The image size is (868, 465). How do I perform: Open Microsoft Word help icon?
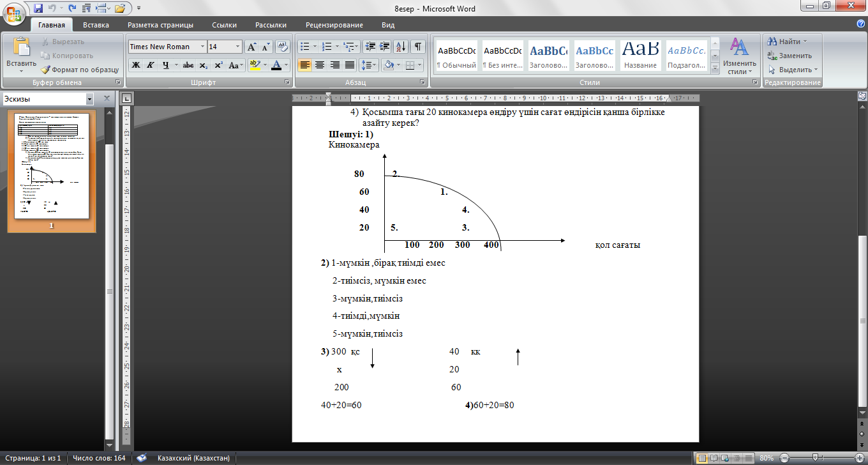tap(861, 24)
